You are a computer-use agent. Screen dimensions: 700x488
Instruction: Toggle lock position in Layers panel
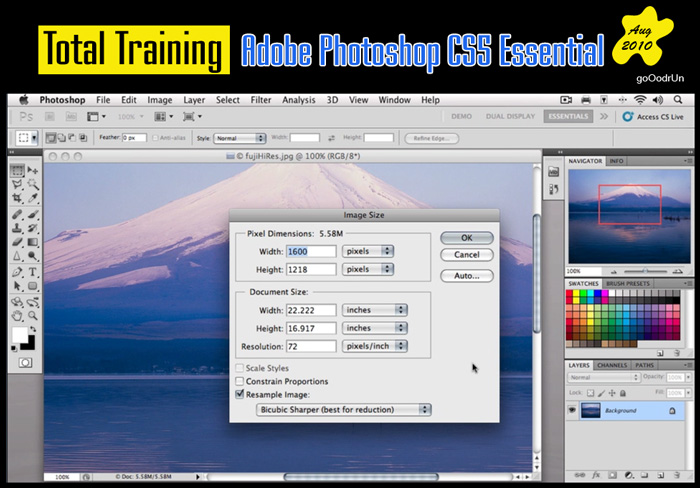(612, 393)
